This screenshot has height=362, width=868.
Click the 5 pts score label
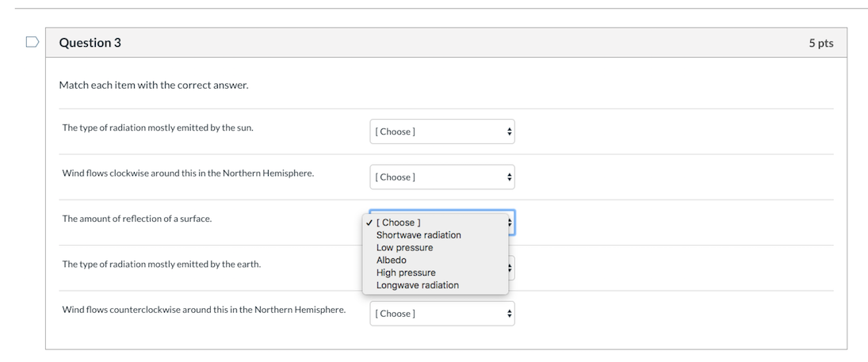[821, 44]
